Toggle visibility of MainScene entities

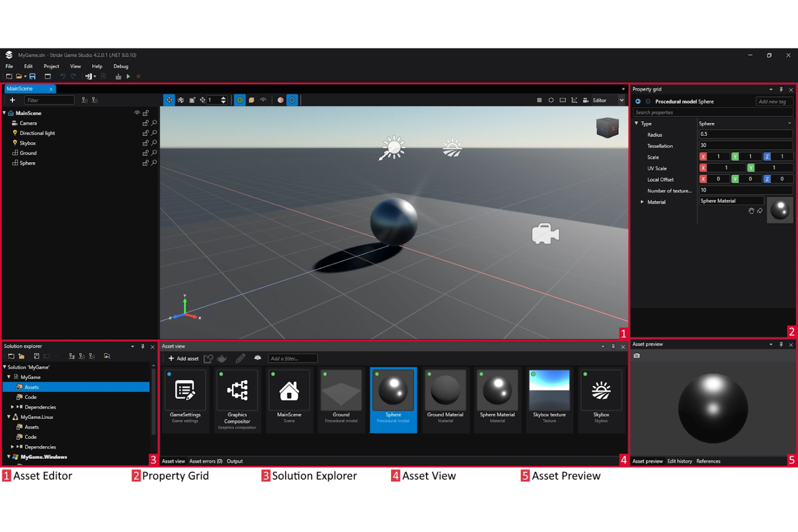click(x=137, y=113)
